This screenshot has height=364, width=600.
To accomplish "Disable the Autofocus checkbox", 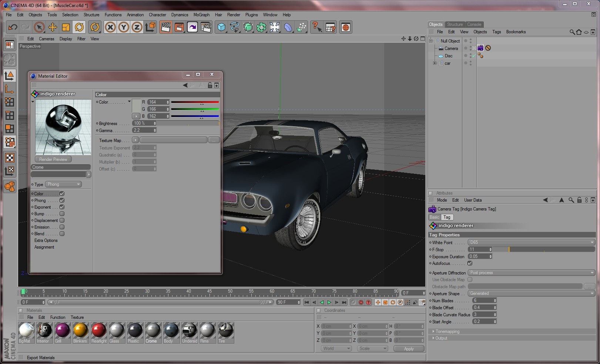I will pos(470,263).
